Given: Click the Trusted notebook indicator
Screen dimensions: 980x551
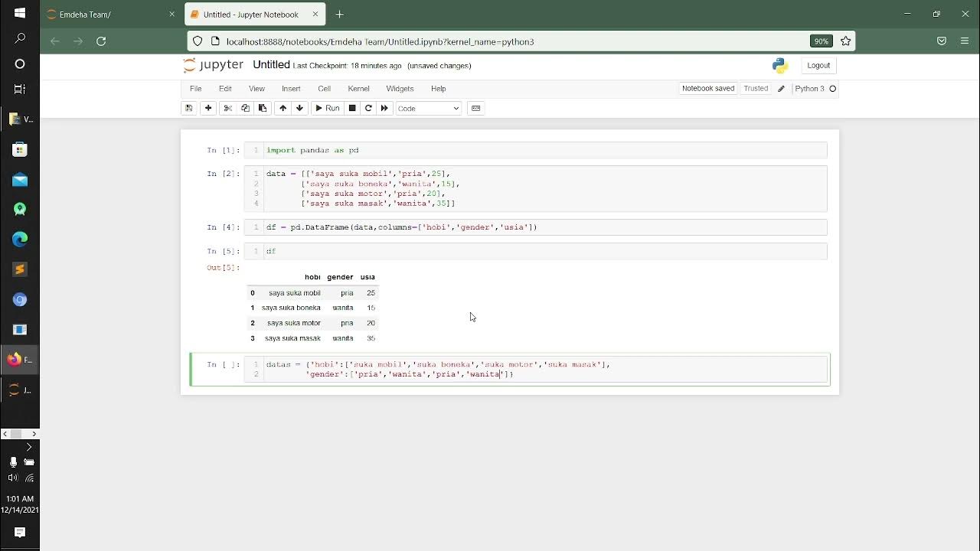Looking at the screenshot, I should (x=756, y=89).
